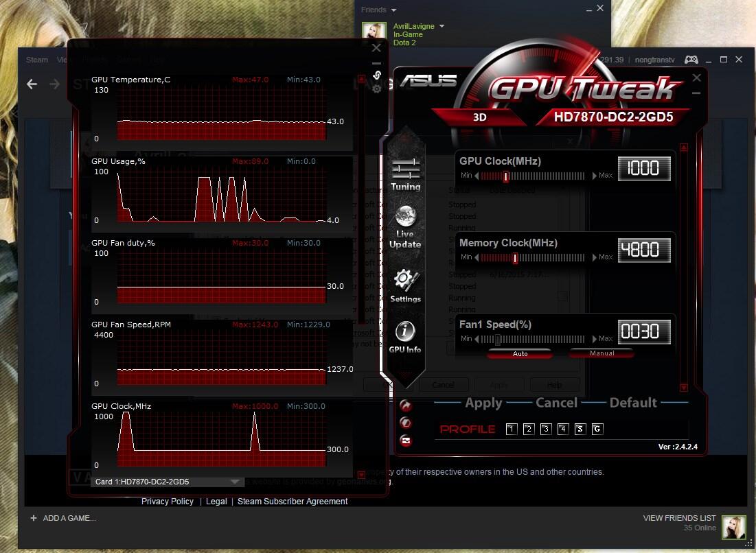
Task: Select the 3D mode tab in GPU Tweak
Action: [x=480, y=117]
